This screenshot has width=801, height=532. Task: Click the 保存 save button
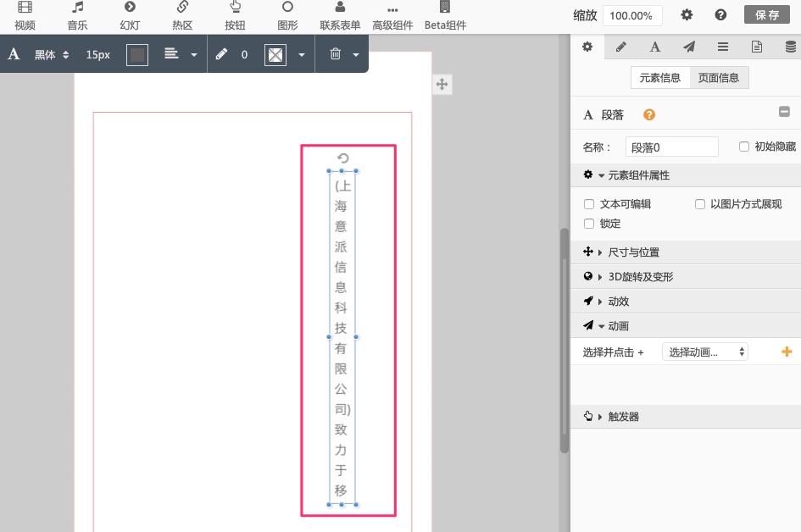click(x=766, y=14)
